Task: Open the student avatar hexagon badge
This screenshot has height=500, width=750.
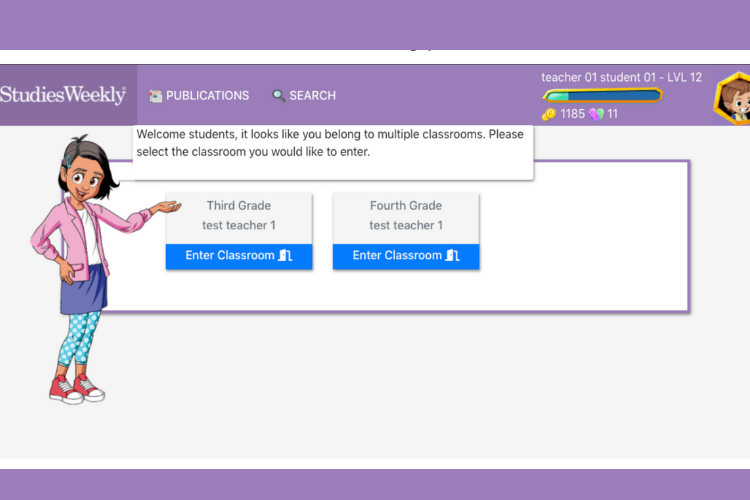Action: tap(733, 100)
